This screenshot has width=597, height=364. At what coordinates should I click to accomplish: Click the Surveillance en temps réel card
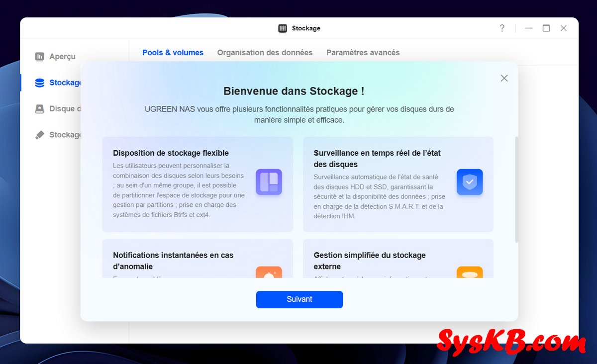pos(398,184)
